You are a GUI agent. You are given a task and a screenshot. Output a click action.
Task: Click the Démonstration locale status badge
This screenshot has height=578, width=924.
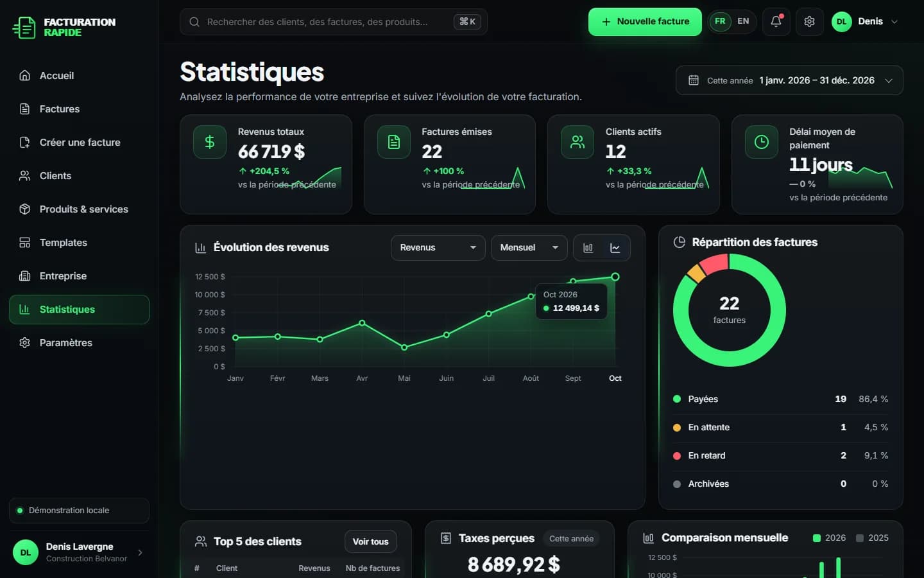pos(79,511)
